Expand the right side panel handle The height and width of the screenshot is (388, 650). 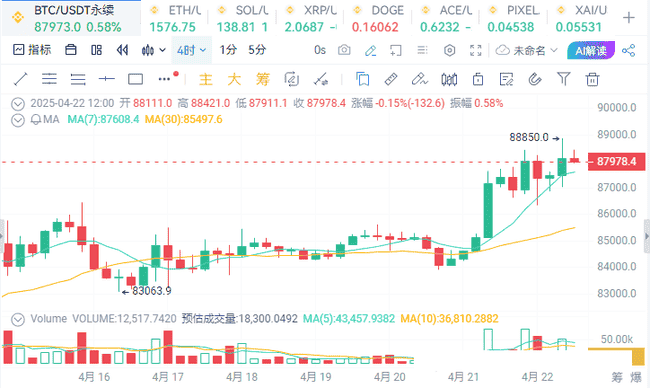(x=647, y=236)
